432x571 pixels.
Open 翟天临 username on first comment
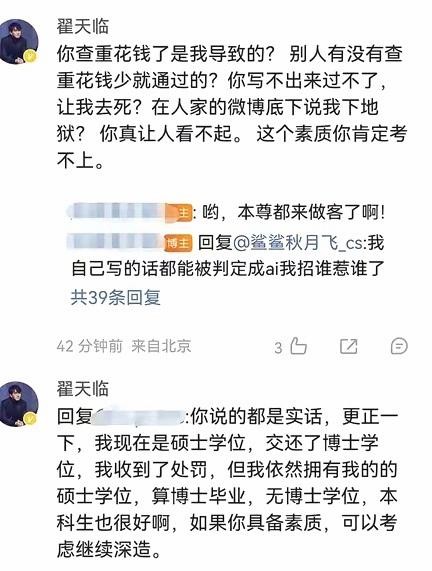(x=83, y=27)
